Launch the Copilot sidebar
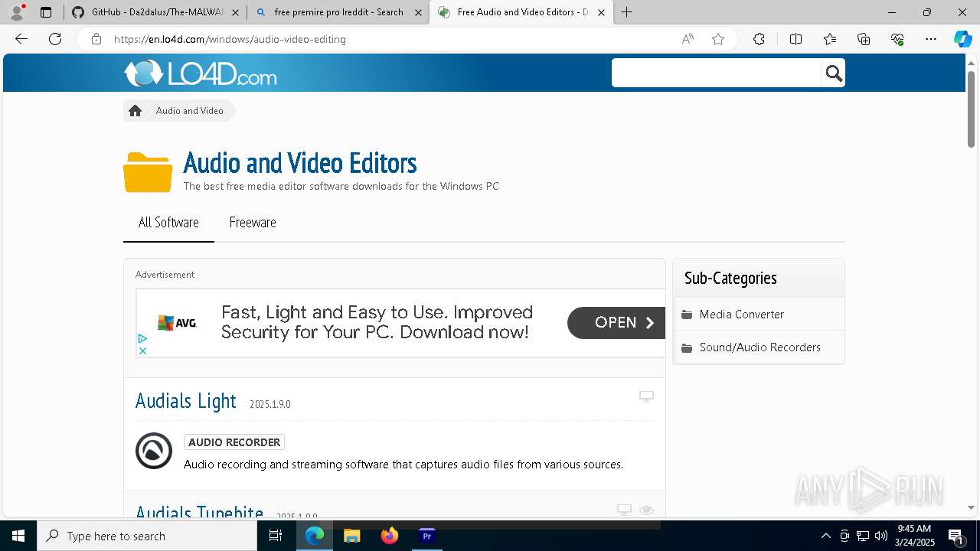 coord(962,39)
